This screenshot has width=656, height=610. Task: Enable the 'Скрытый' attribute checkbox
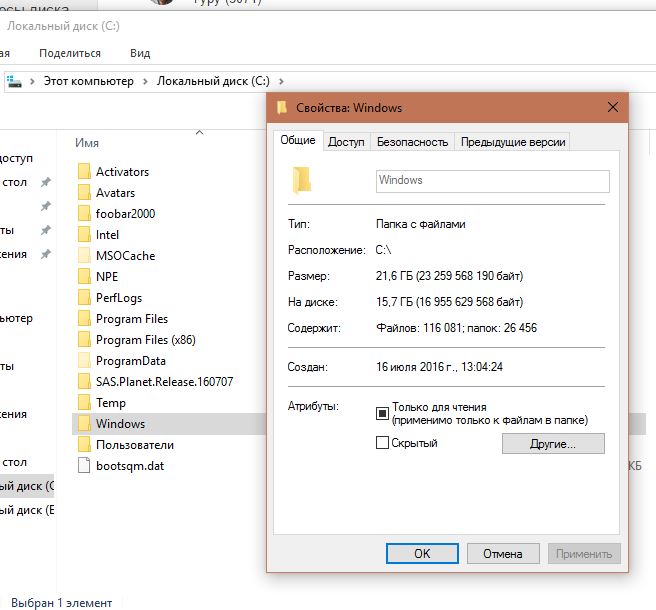(x=382, y=443)
